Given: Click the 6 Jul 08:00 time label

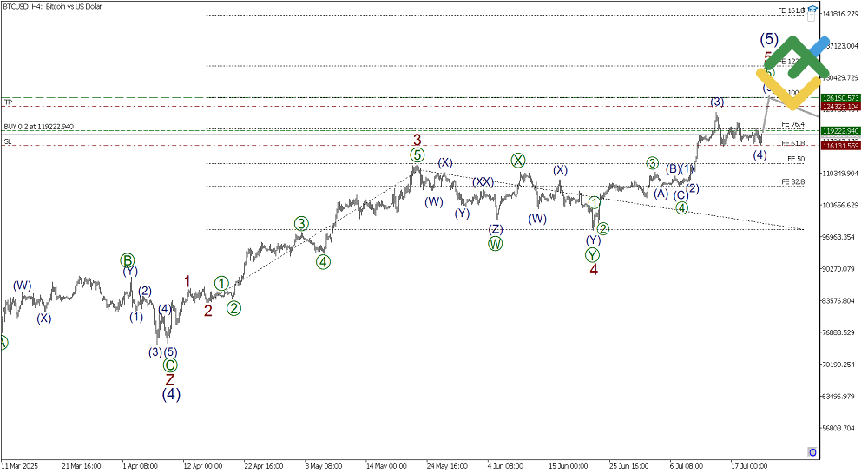Looking at the screenshot, I should 687,466.
